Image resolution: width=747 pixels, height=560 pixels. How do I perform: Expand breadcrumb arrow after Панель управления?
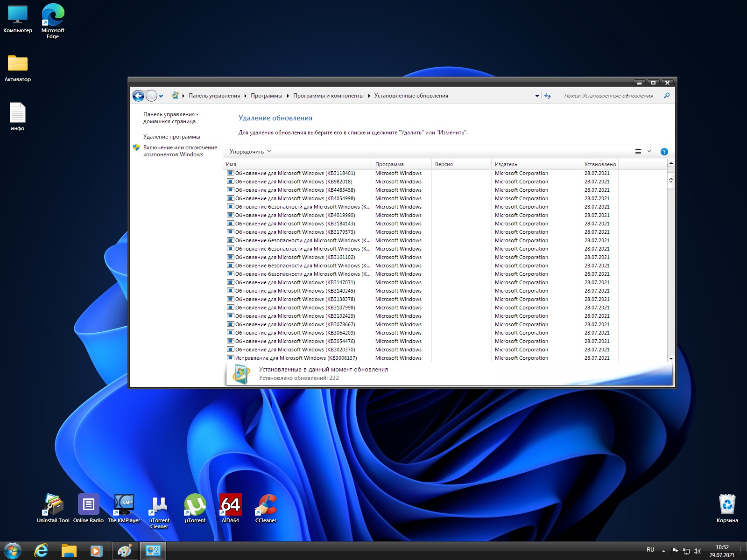(245, 96)
